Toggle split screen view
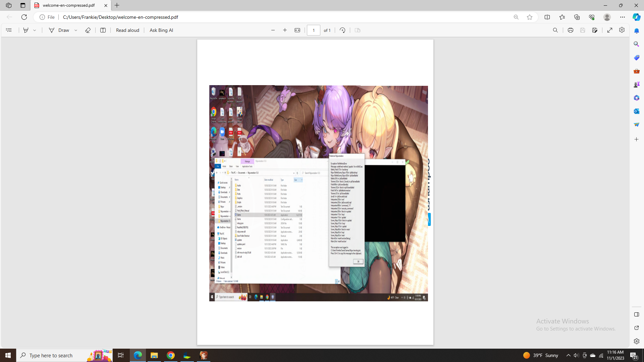This screenshot has height=362, width=644. pyautogui.click(x=547, y=17)
